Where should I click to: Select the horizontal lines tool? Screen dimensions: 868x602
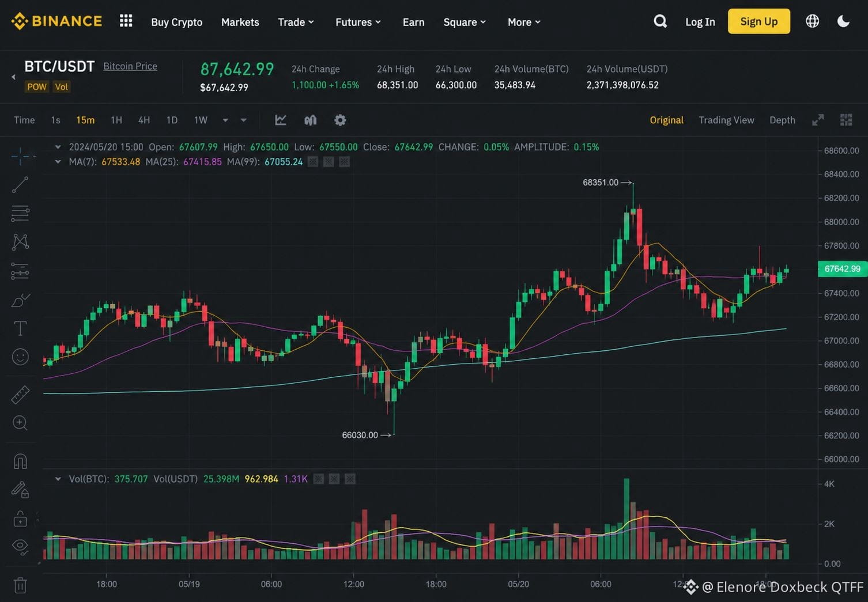click(20, 213)
